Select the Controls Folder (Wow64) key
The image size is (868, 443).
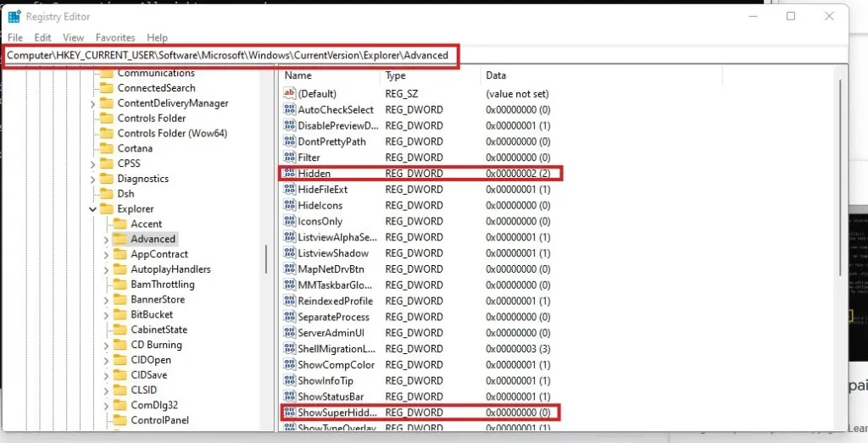click(x=172, y=133)
